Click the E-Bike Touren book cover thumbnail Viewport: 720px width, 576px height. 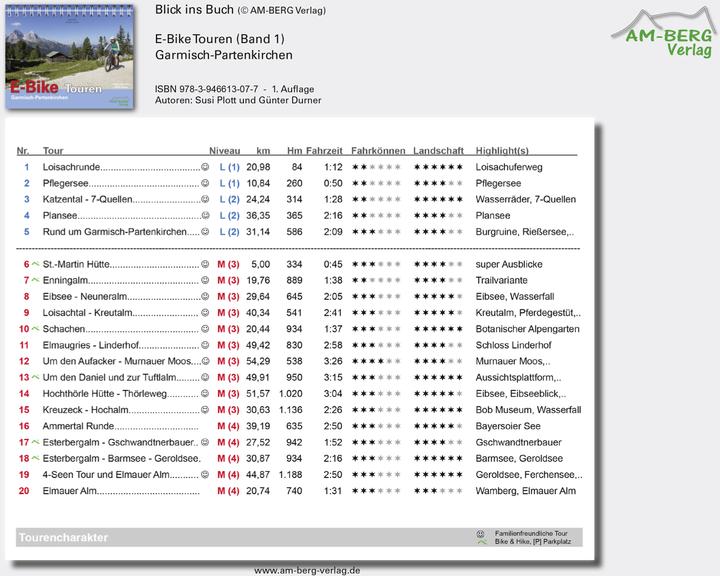point(70,57)
